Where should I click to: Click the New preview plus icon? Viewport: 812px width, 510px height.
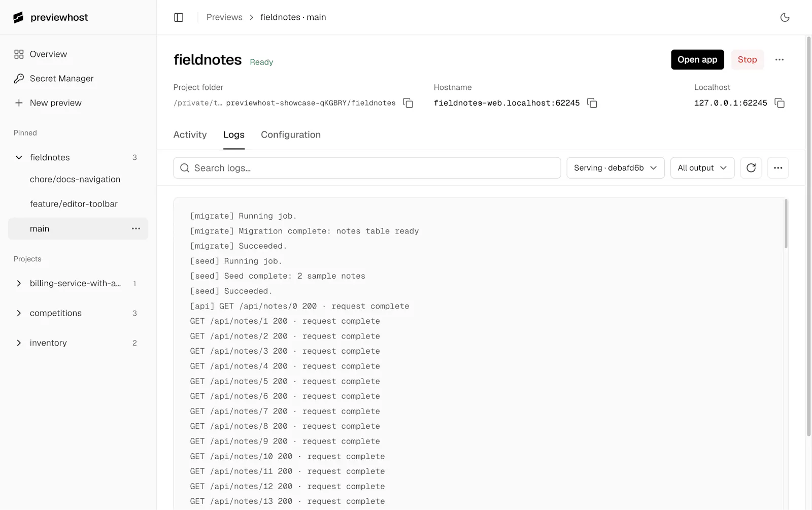tap(19, 103)
